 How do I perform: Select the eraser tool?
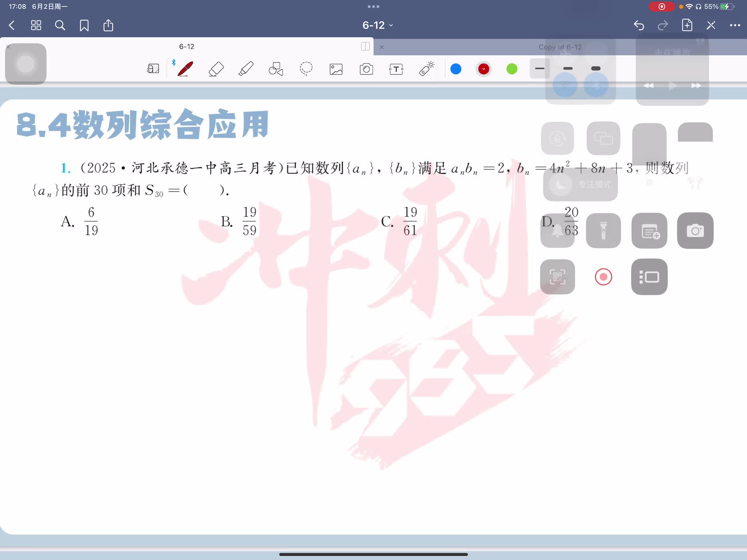pyautogui.click(x=216, y=69)
